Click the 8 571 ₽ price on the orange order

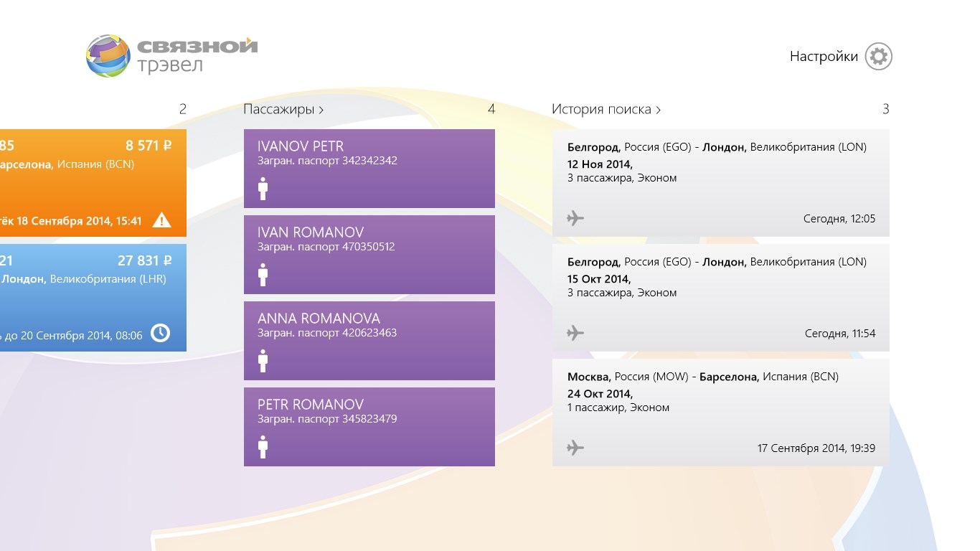pos(149,146)
